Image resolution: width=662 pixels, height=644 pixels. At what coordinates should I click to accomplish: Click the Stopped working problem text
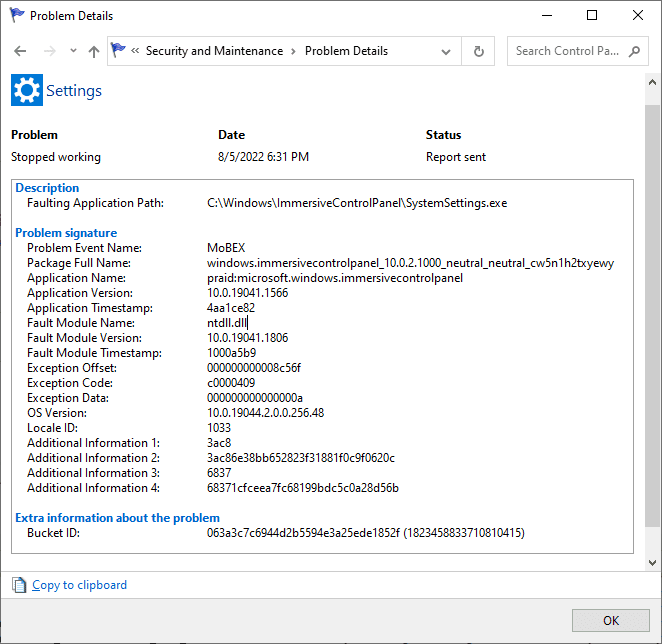point(56,157)
